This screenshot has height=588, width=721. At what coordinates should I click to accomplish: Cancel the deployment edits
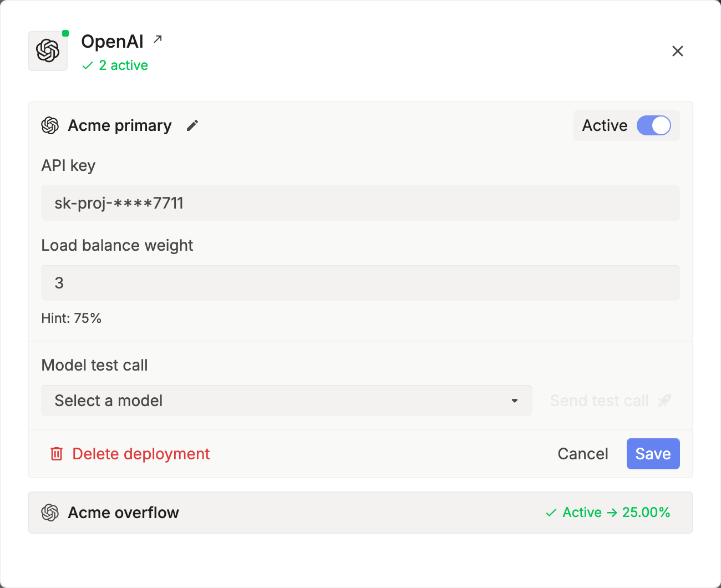point(583,454)
